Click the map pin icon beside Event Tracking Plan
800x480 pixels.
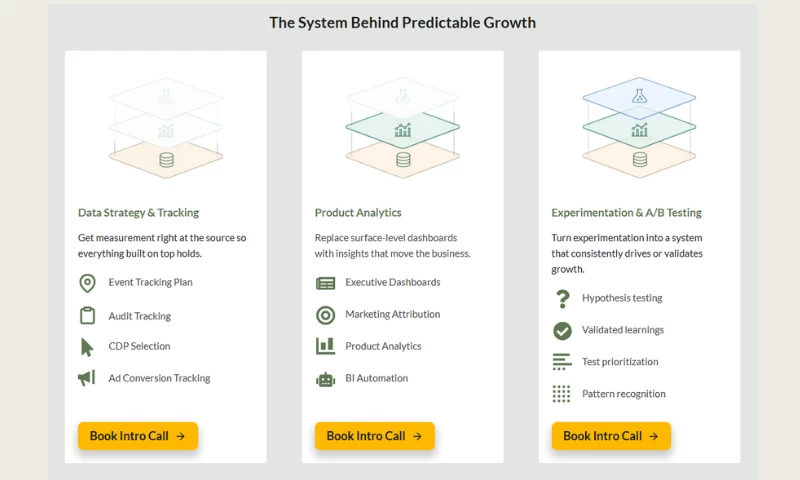(87, 283)
